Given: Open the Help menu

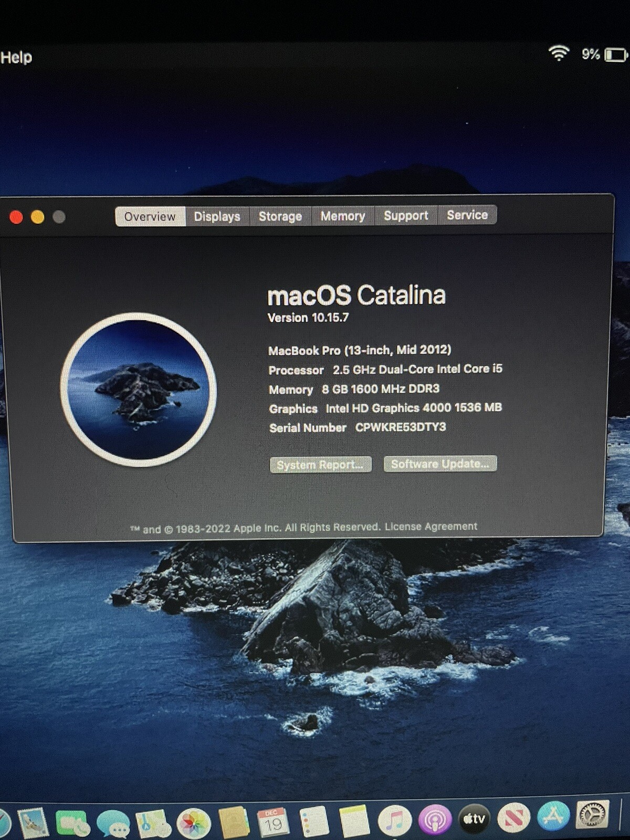Looking at the screenshot, I should 16,57.
